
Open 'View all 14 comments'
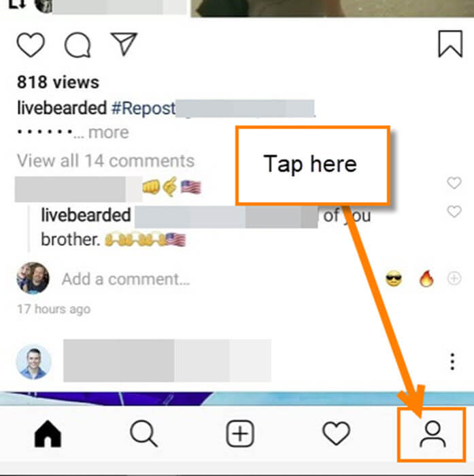click(x=105, y=160)
